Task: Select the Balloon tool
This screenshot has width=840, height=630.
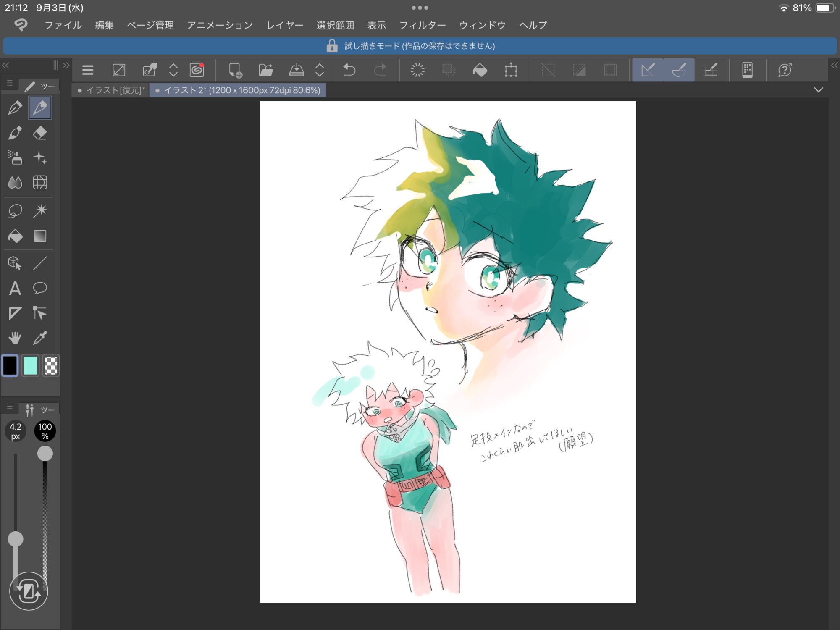Action: [40, 289]
